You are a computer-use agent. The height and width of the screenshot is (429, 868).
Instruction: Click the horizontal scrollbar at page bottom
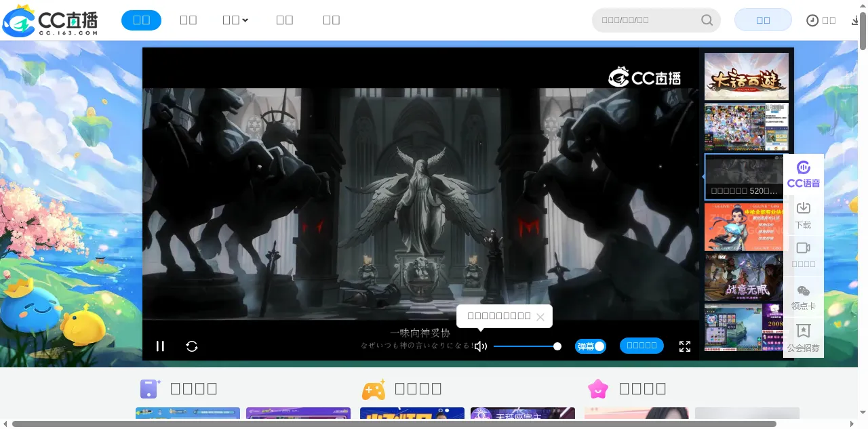click(394, 424)
